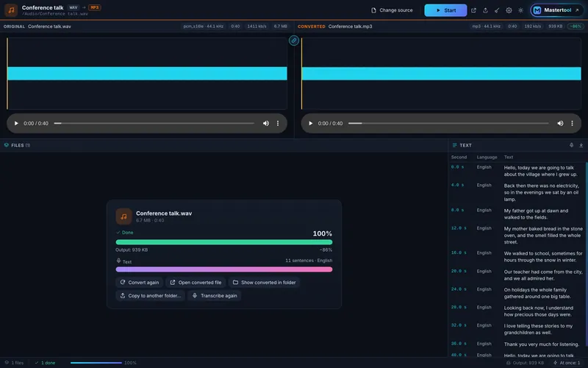Click the 'At once: 1' status bar setting
The width and height of the screenshot is (588, 368).
(567, 363)
